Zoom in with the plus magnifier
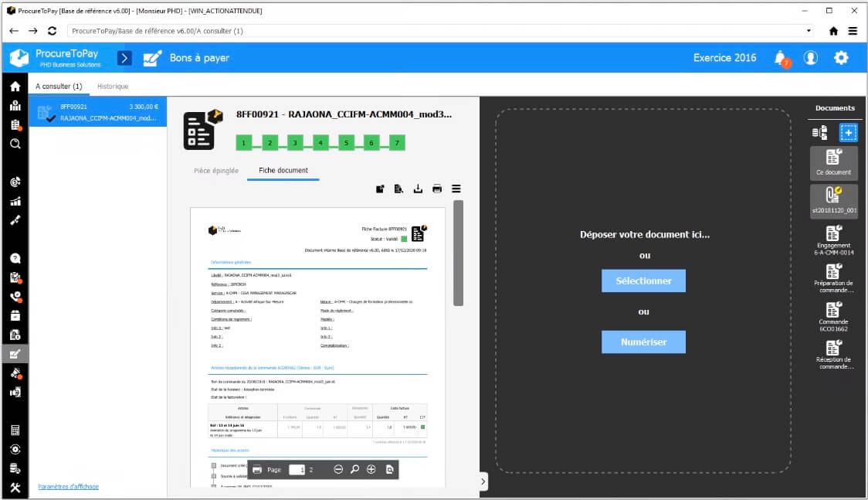Image resolution: width=868 pixels, height=500 pixels. pyautogui.click(x=371, y=469)
